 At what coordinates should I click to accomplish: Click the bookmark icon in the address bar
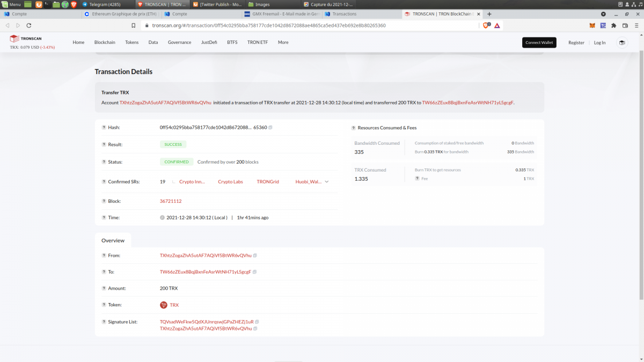pos(134,25)
